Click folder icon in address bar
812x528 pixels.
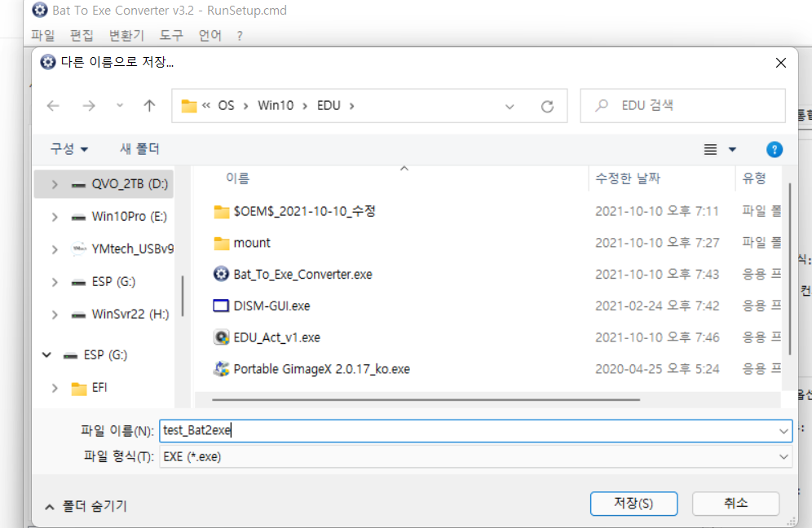pyautogui.click(x=189, y=106)
